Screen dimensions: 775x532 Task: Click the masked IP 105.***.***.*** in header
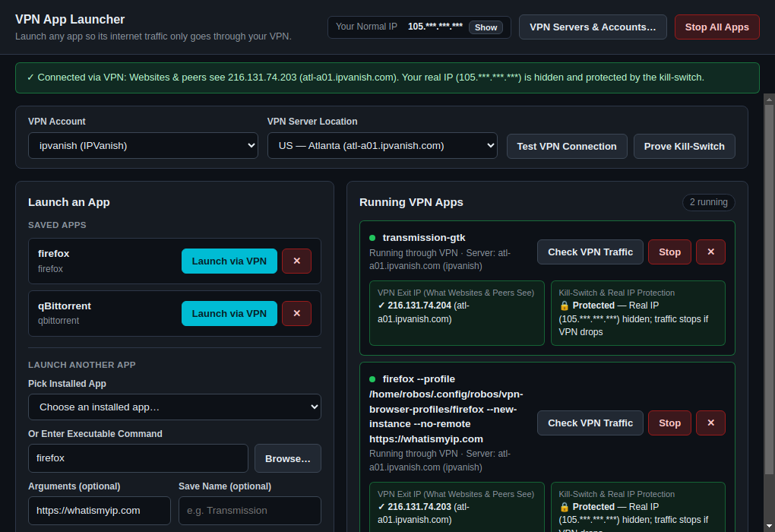pyautogui.click(x=435, y=27)
